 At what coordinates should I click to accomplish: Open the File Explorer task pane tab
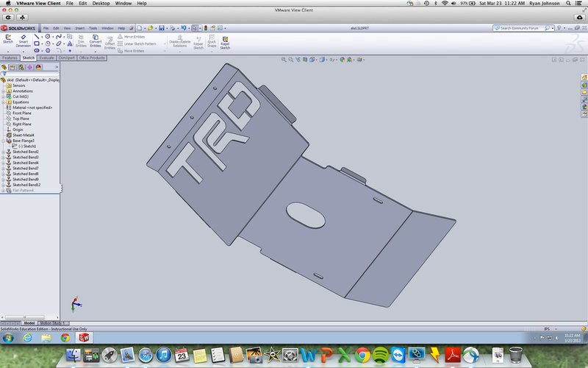(584, 92)
